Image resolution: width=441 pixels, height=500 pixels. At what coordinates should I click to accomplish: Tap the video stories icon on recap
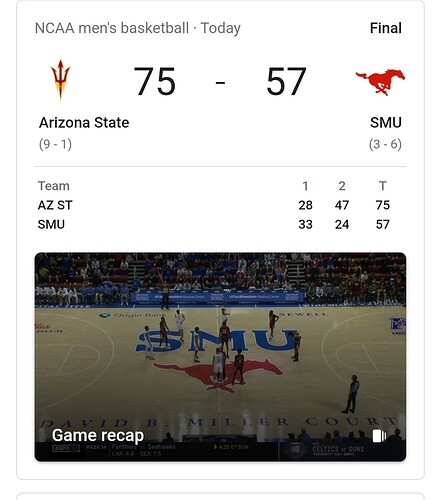379,436
